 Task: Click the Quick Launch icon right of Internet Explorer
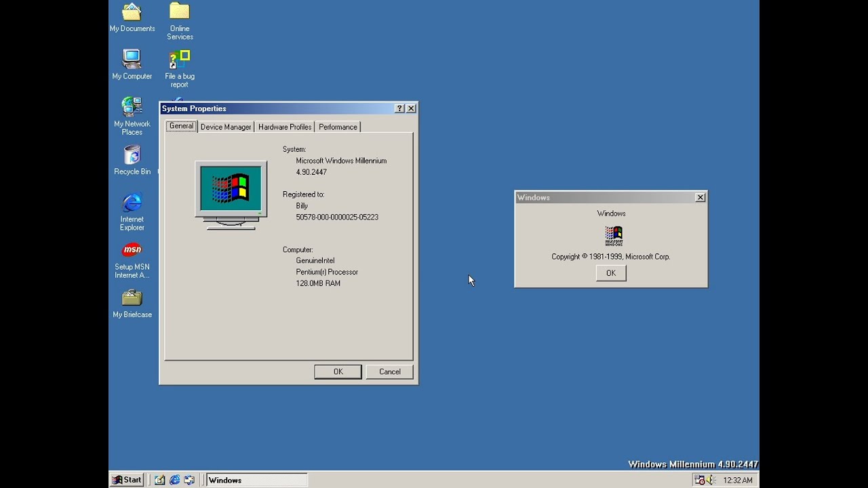click(x=189, y=480)
